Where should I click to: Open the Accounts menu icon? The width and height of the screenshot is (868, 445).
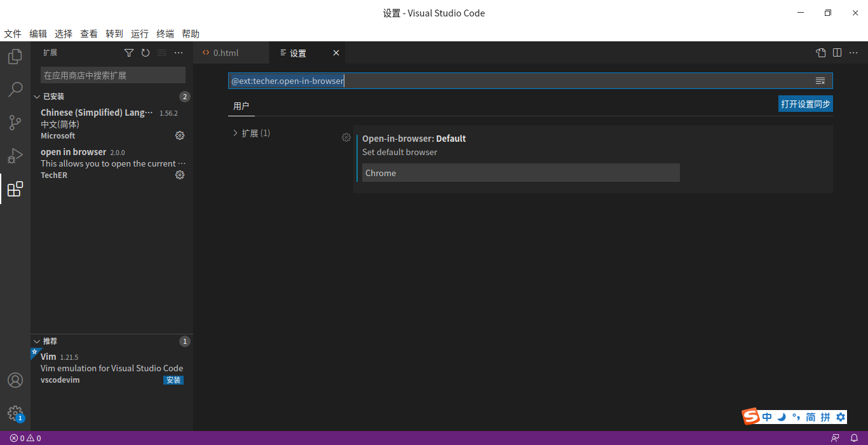tap(15, 380)
